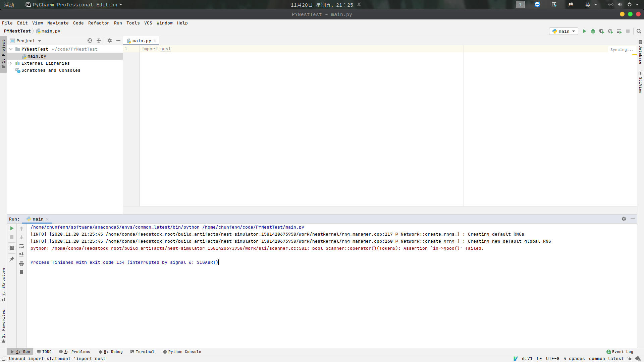Viewport: 644px width, 362px height.
Task: Select main.py in the Project tree
Action: click(x=37, y=56)
